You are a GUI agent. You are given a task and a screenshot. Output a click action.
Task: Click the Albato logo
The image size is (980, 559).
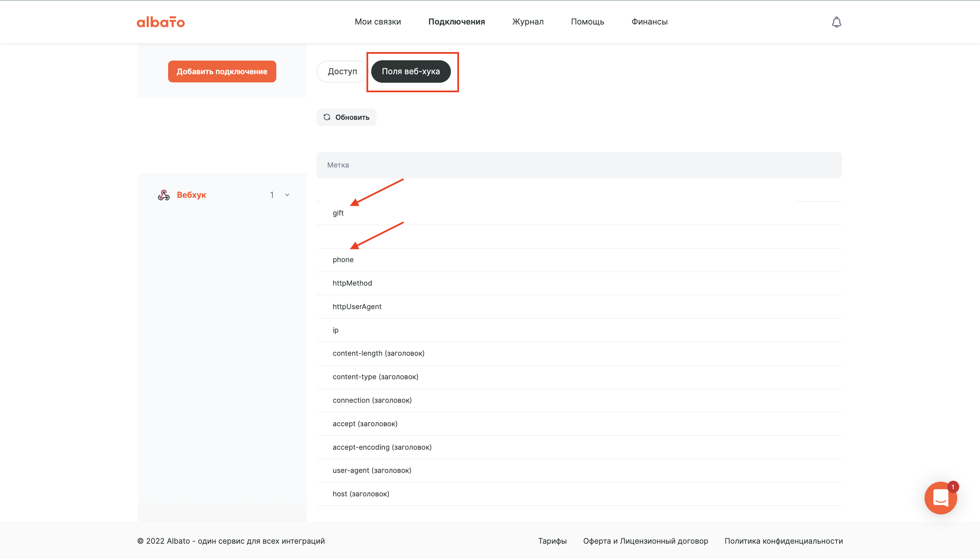pyautogui.click(x=161, y=22)
